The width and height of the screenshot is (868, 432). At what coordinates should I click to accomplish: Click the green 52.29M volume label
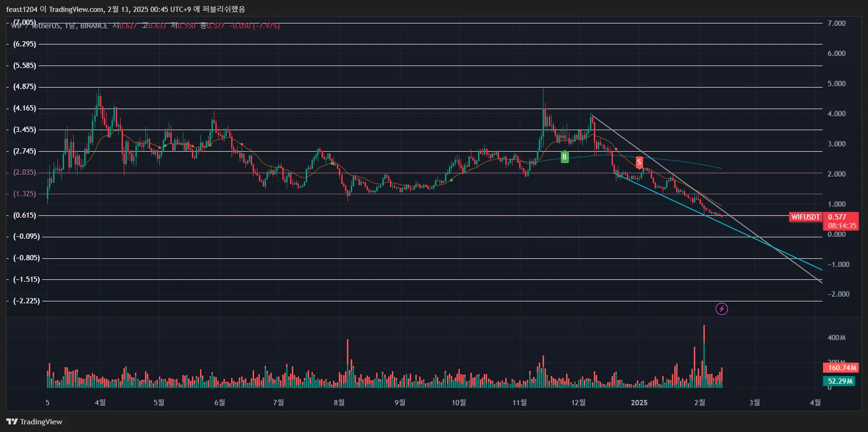[840, 381]
